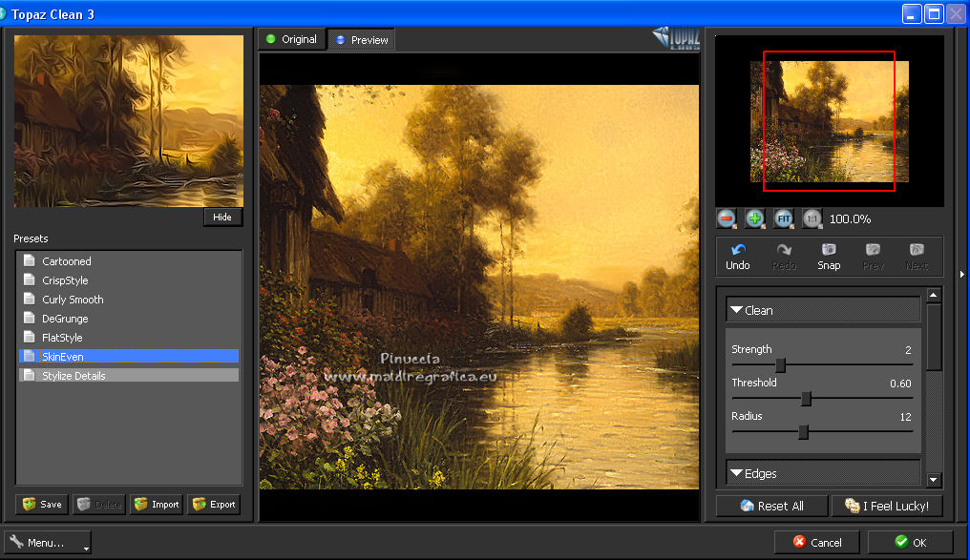Click the CrispStyle preset file icon
The height and width of the screenshot is (560, 970).
coord(29,280)
